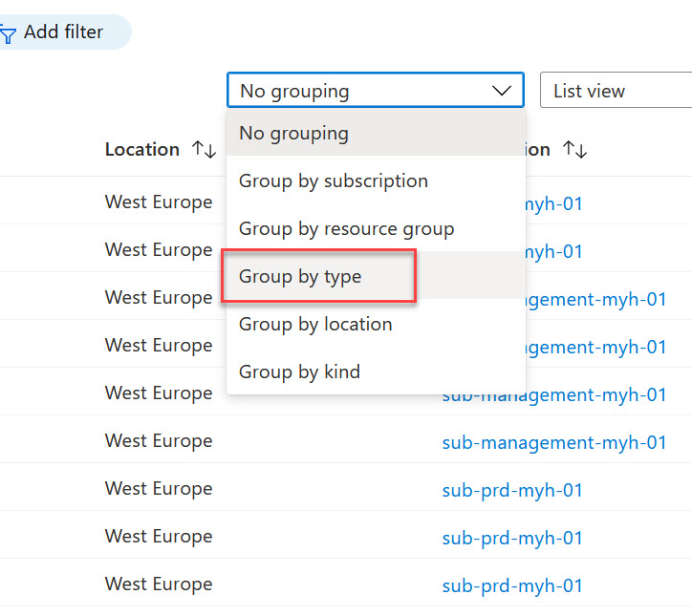The image size is (692, 616).
Task: Select the last West Europe row
Action: pyautogui.click(x=159, y=584)
